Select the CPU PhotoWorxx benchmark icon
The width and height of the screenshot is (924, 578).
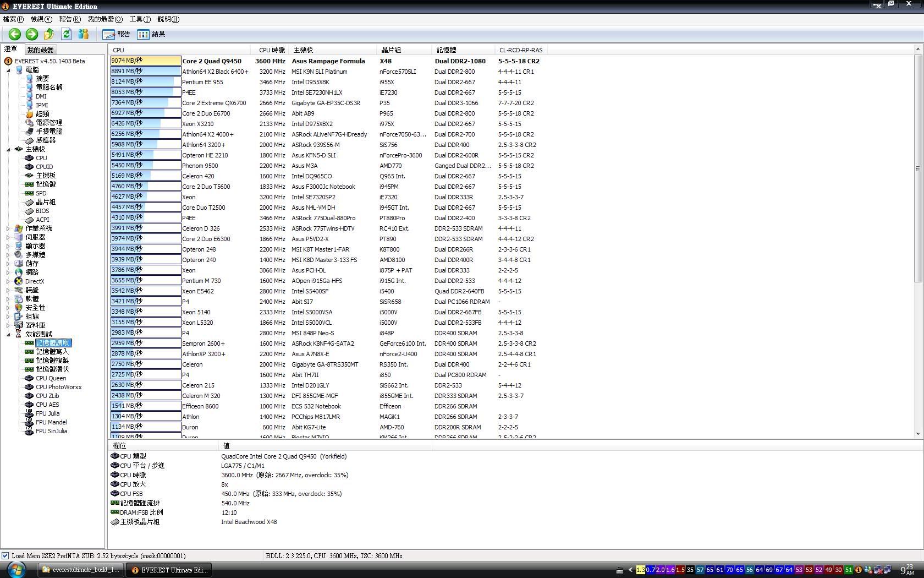29,387
